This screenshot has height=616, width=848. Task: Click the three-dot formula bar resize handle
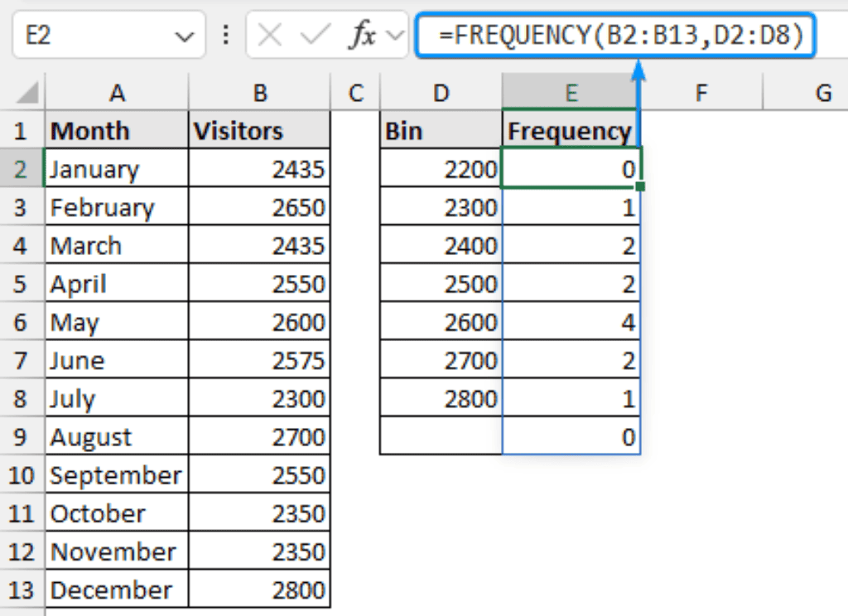(225, 36)
